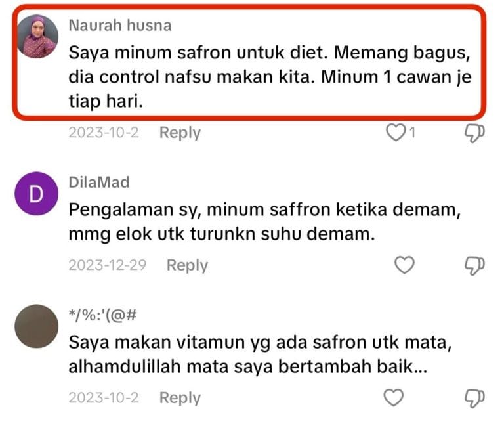Reply to the vitamin saffron comment
The height and width of the screenshot is (434, 504).
[x=180, y=398]
